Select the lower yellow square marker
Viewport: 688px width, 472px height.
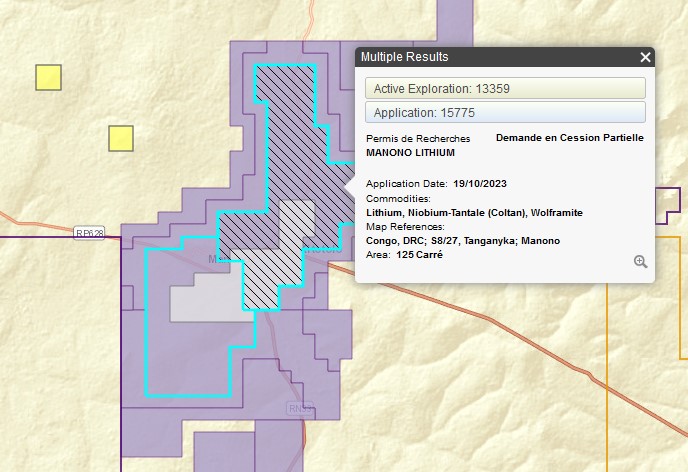point(121,138)
